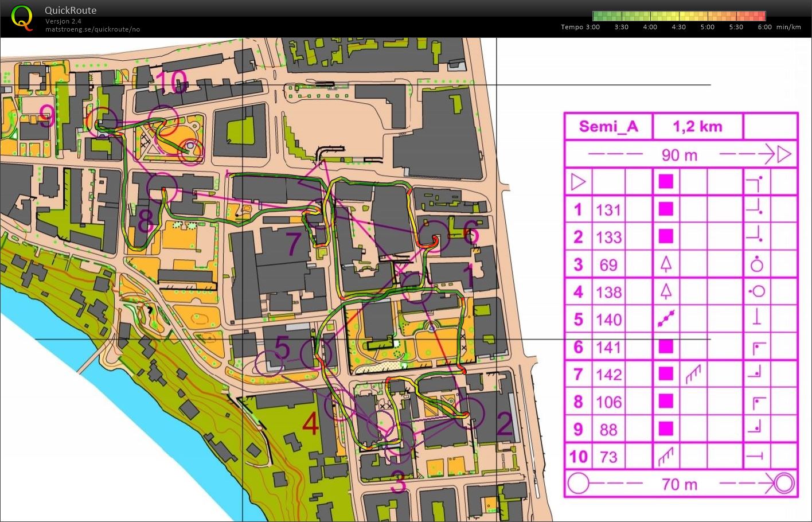
Task: Click the arrow triangle after 90 m
Action: (784, 154)
